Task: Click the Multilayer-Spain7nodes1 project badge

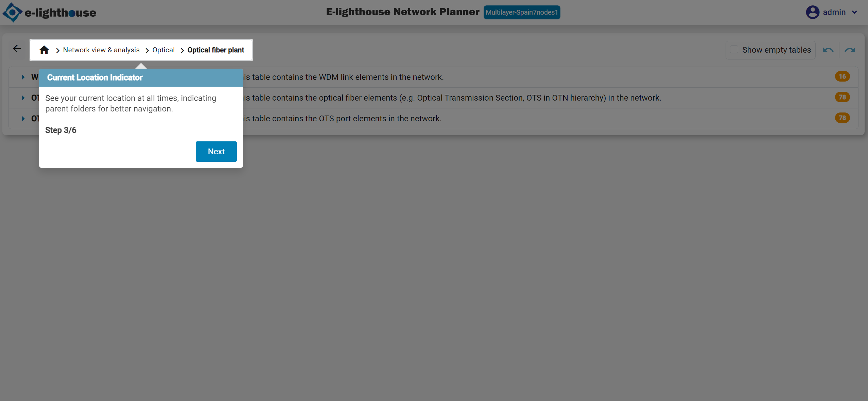Action: click(x=522, y=13)
